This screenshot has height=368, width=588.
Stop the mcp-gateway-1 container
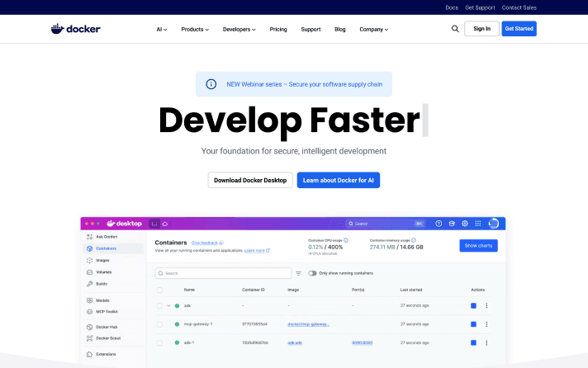tap(474, 324)
